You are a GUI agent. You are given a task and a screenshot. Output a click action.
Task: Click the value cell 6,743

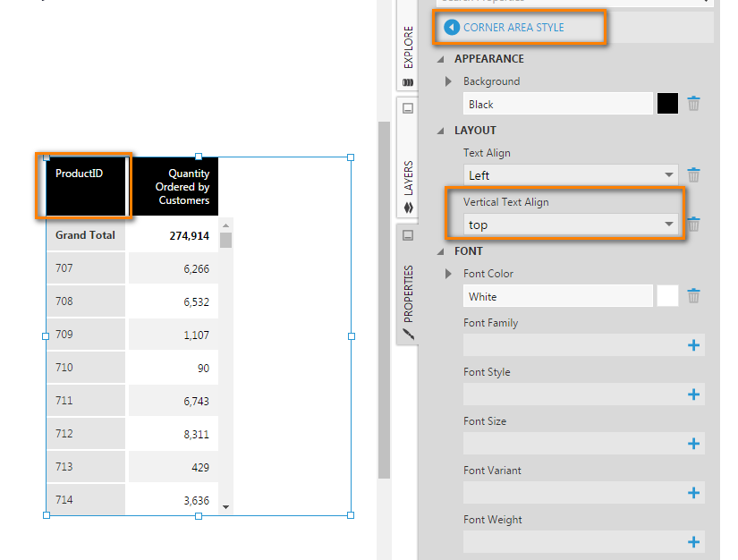pyautogui.click(x=174, y=401)
